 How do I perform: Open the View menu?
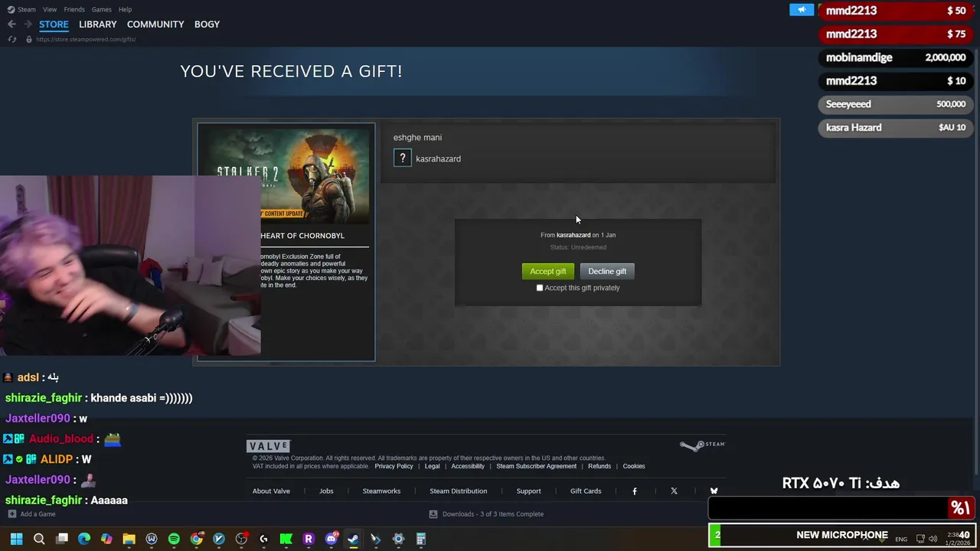click(50, 9)
